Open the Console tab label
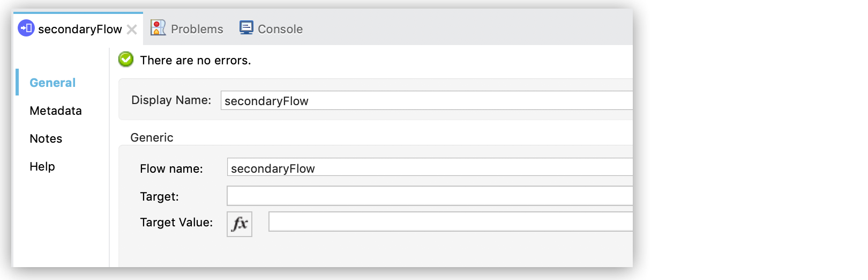 coord(280,29)
